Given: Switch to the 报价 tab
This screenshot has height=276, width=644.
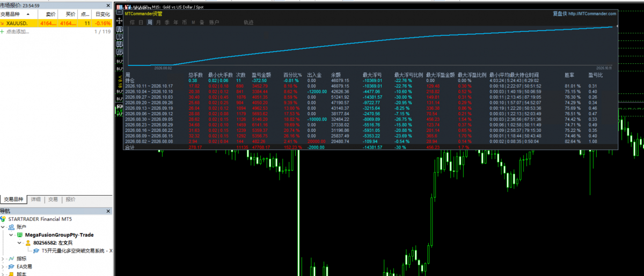Looking at the screenshot, I should (70, 199).
